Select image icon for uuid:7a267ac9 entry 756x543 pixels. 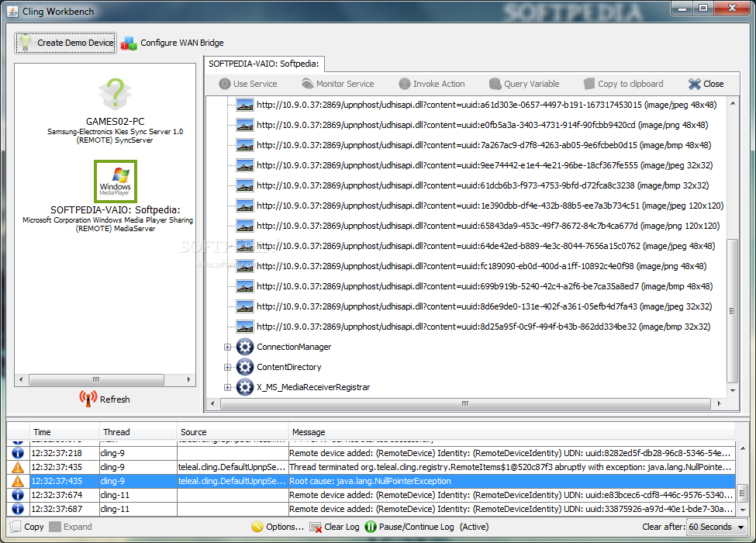(x=245, y=145)
